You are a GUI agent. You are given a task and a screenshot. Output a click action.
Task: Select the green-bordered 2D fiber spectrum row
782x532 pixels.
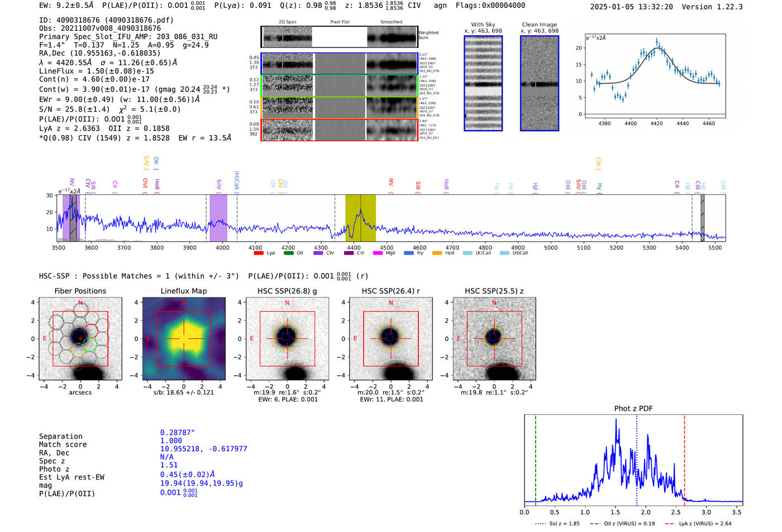[x=340, y=85]
